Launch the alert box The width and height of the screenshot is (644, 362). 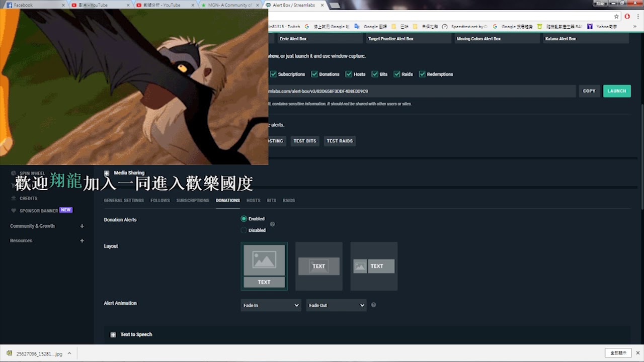click(617, 91)
